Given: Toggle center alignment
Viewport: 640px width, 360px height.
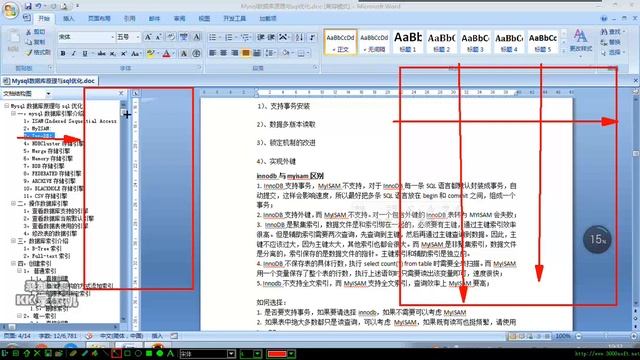Looking at the screenshot, I should (224, 53).
